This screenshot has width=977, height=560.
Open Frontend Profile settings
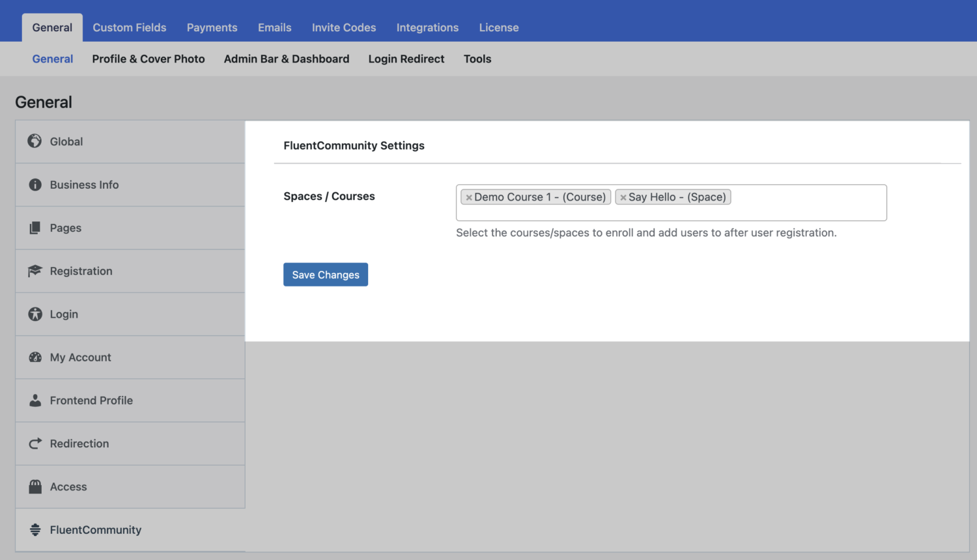coord(130,400)
